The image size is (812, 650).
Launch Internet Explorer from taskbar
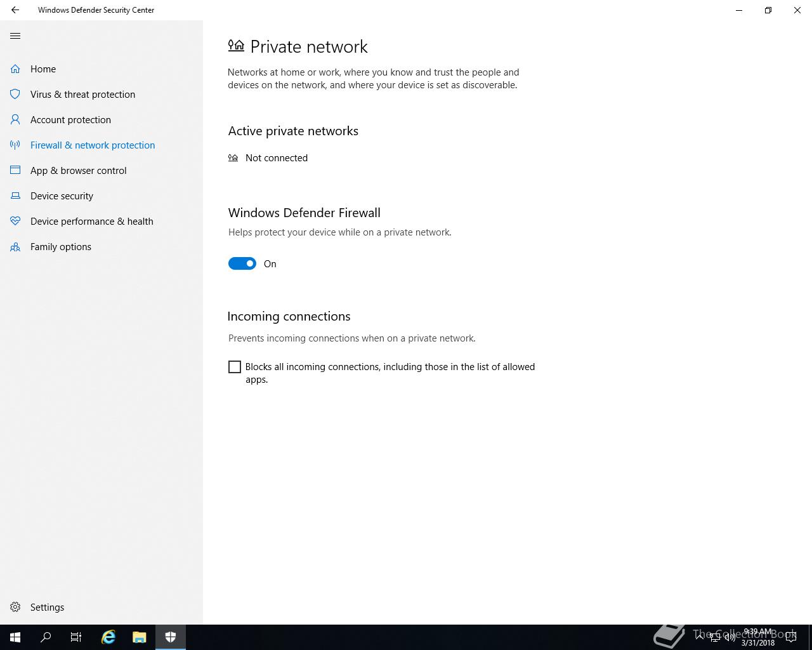point(108,637)
